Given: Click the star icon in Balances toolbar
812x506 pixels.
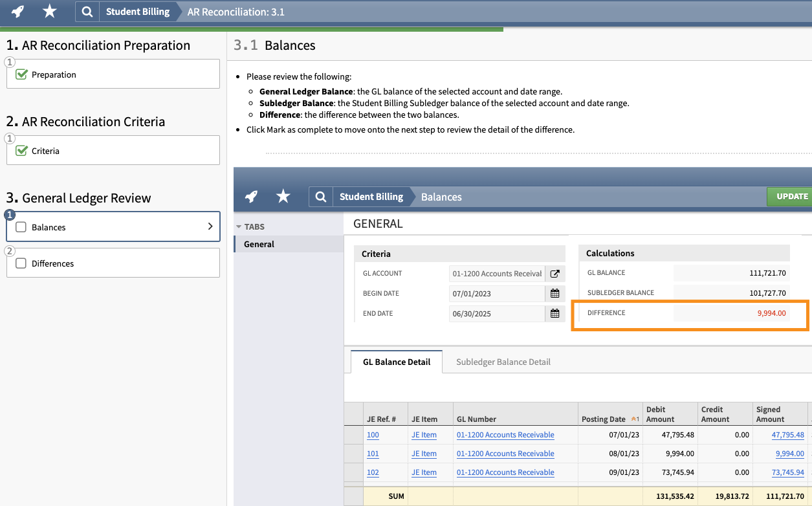Looking at the screenshot, I should [283, 197].
